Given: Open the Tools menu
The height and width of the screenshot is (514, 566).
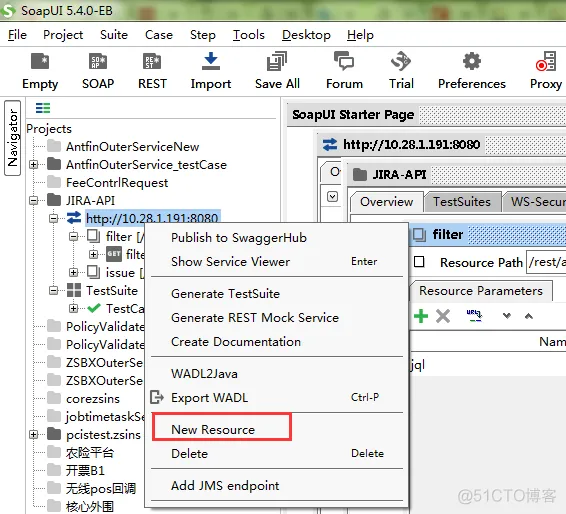Looking at the screenshot, I should pos(249,35).
